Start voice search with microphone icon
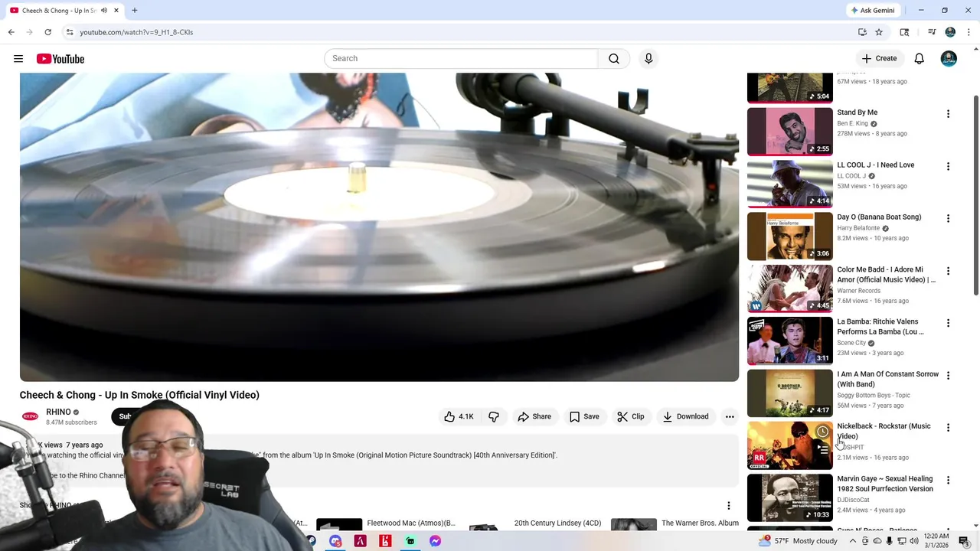 point(648,59)
